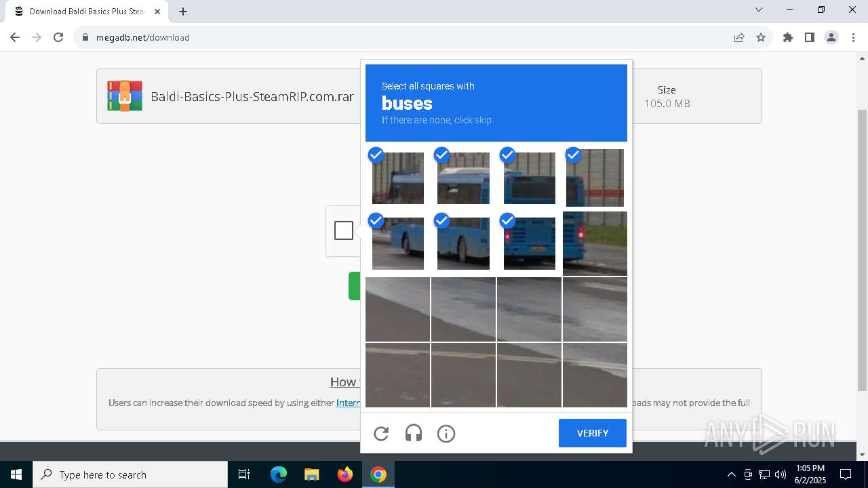This screenshot has width=868, height=488.
Task: Show hidden system tray icons
Action: point(731,474)
